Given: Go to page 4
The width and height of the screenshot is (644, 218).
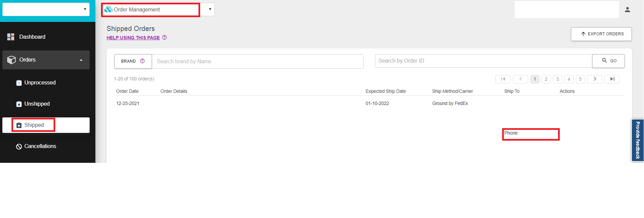Looking at the screenshot, I should click(569, 79).
